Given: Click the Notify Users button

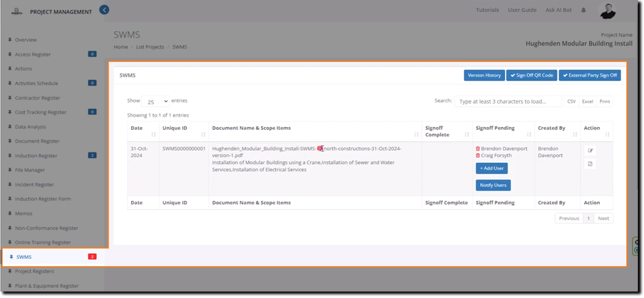Looking at the screenshot, I should coord(493,185).
